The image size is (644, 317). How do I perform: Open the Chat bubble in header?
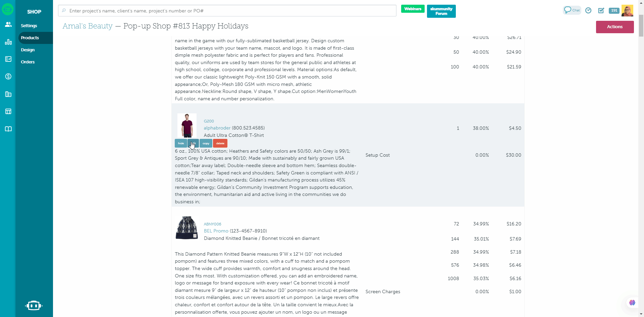coord(572,10)
